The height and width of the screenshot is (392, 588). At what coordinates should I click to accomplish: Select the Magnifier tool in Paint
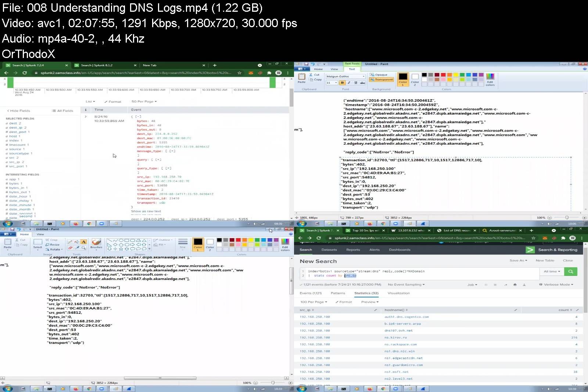click(x=83, y=248)
